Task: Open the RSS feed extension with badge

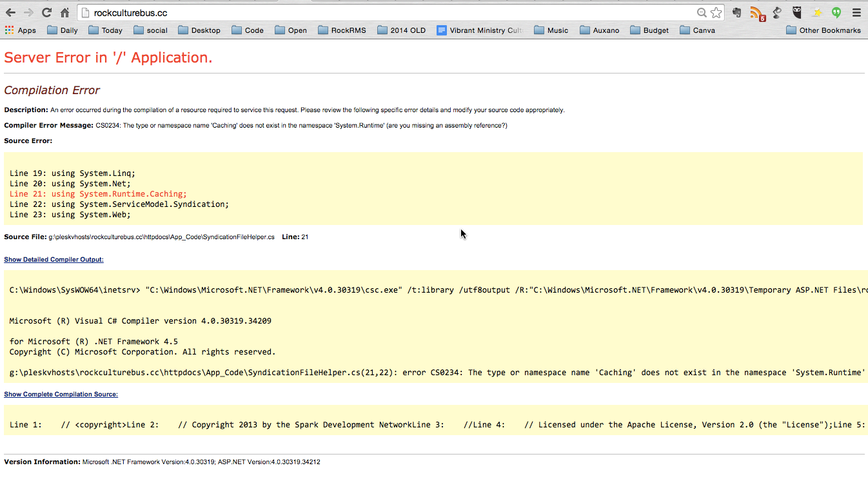Action: [x=757, y=14]
